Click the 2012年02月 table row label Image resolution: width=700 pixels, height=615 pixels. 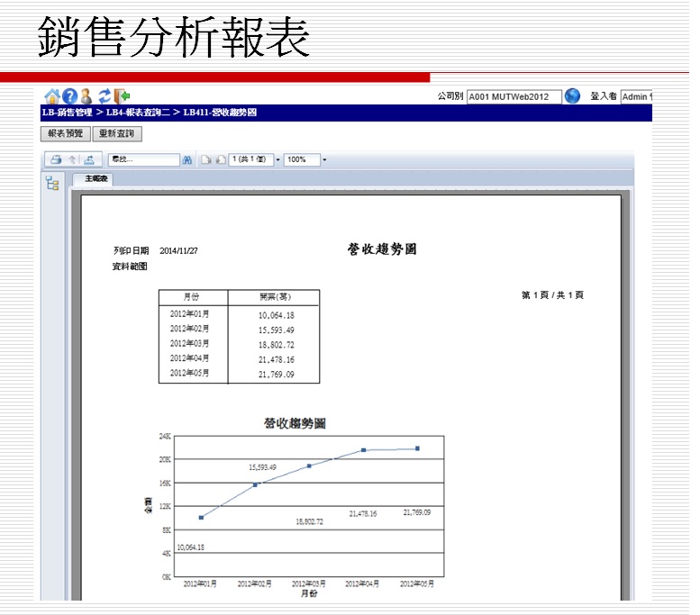(x=189, y=329)
